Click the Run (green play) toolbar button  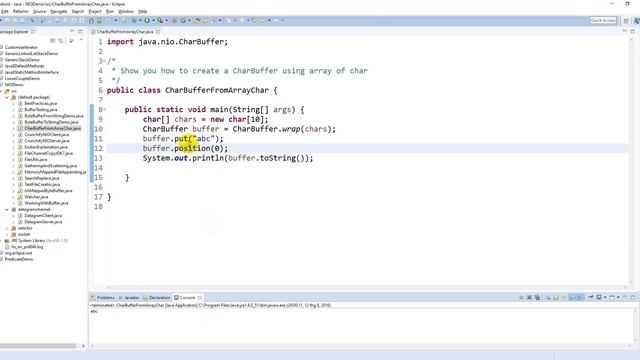click(x=147, y=20)
